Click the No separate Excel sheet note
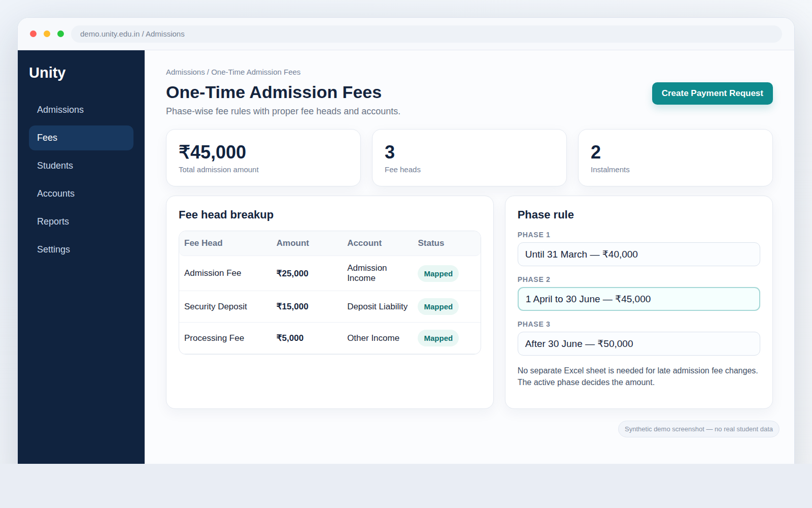 pyautogui.click(x=638, y=376)
